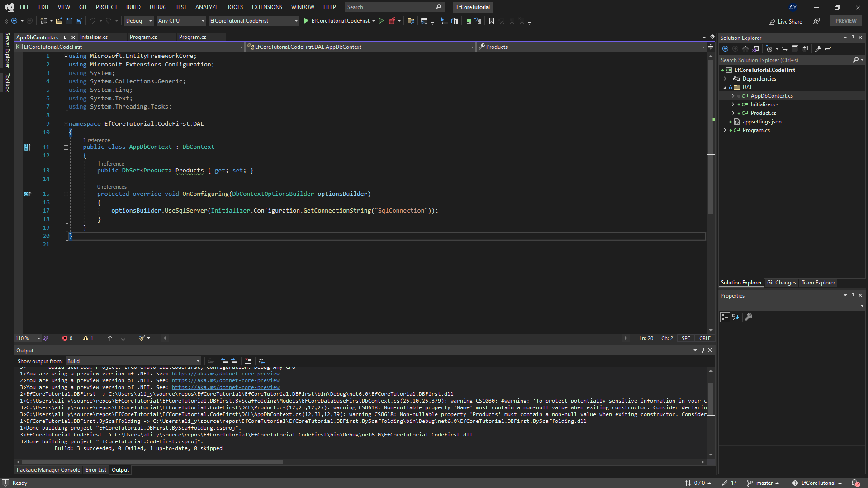Collapse line 11 public class AppDbContext region
This screenshot has height=488, width=868.
[x=66, y=147]
